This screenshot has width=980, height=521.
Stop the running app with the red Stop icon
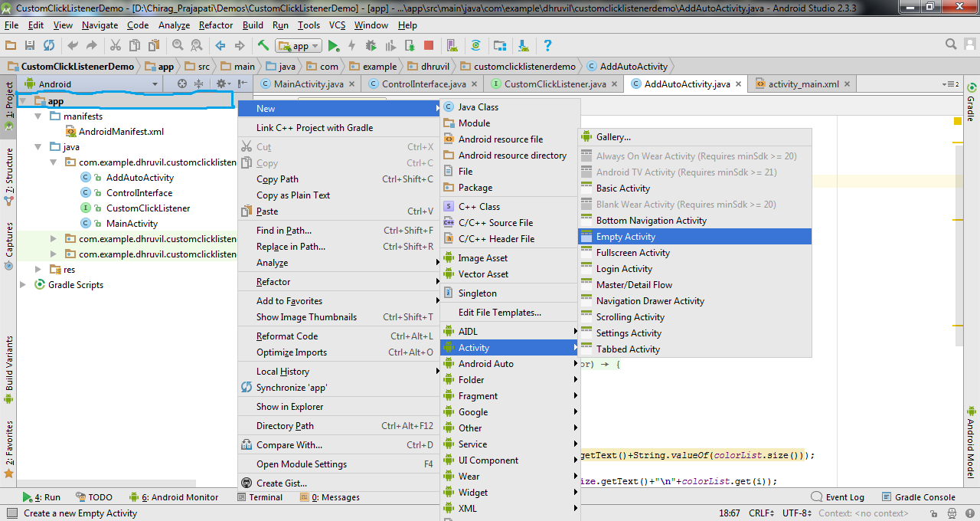(x=430, y=45)
